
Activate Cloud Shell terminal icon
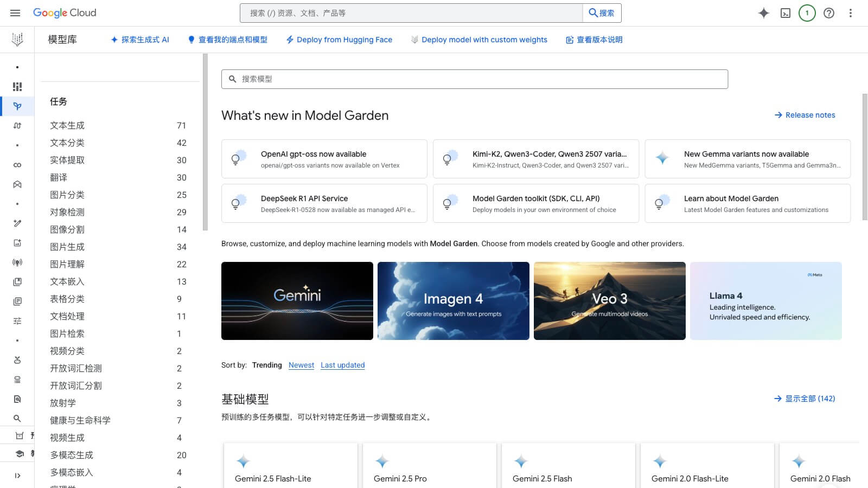click(x=785, y=13)
